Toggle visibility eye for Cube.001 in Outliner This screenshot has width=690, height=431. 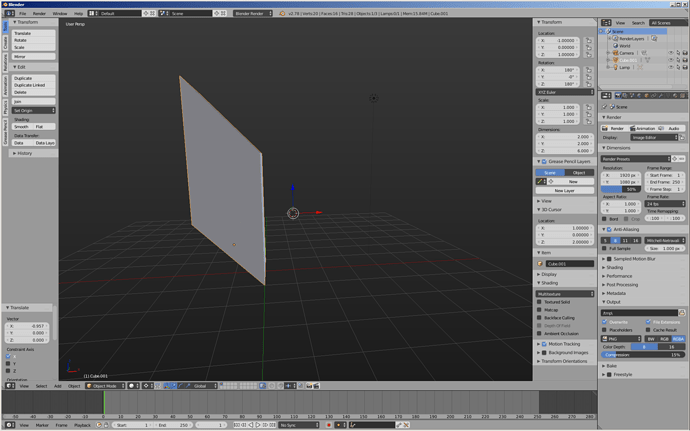671,60
